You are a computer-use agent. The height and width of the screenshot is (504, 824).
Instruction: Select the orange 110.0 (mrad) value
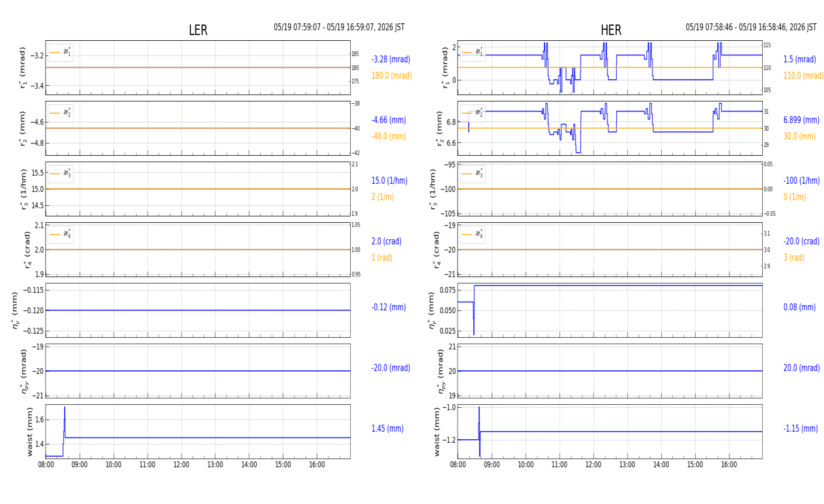click(x=804, y=76)
